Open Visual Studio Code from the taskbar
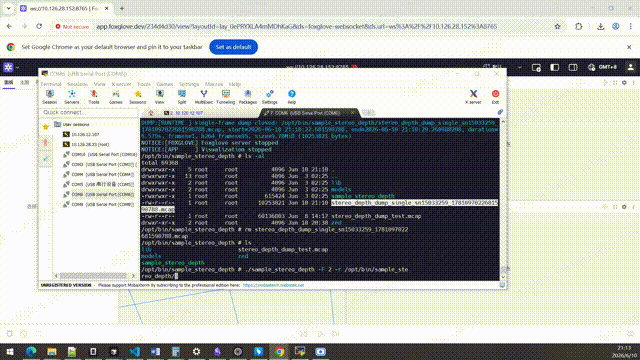This screenshot has height=360, width=640. click(x=135, y=351)
